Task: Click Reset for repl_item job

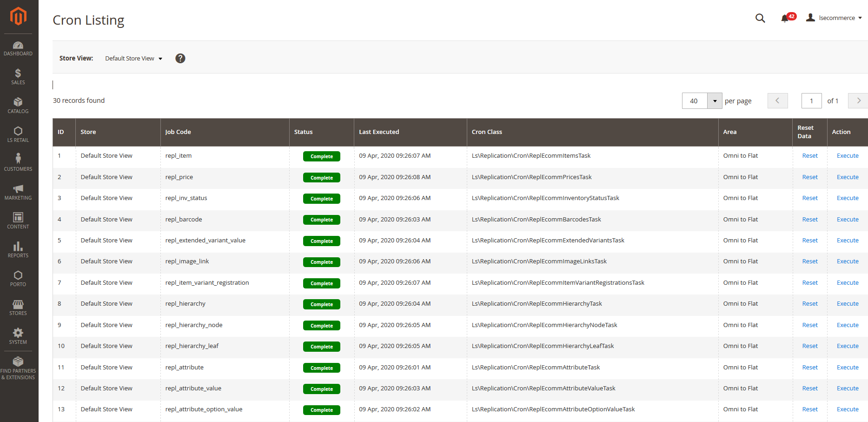Action: [x=809, y=156]
